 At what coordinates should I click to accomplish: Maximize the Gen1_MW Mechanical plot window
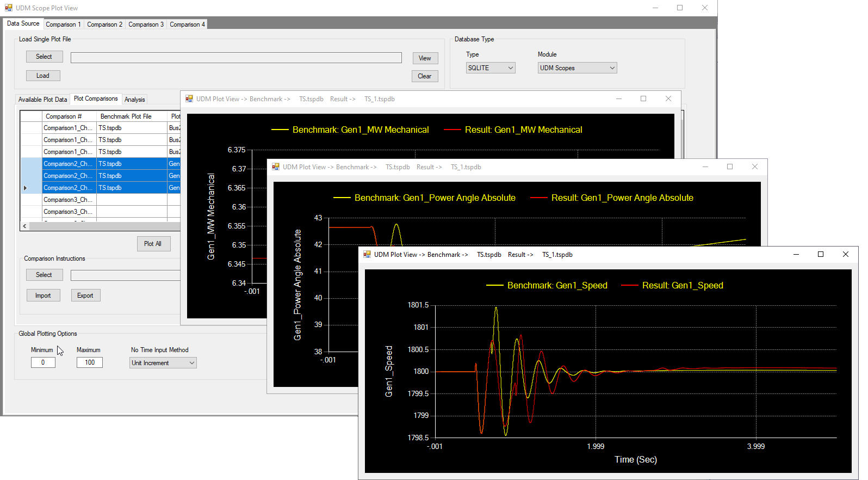(x=643, y=99)
